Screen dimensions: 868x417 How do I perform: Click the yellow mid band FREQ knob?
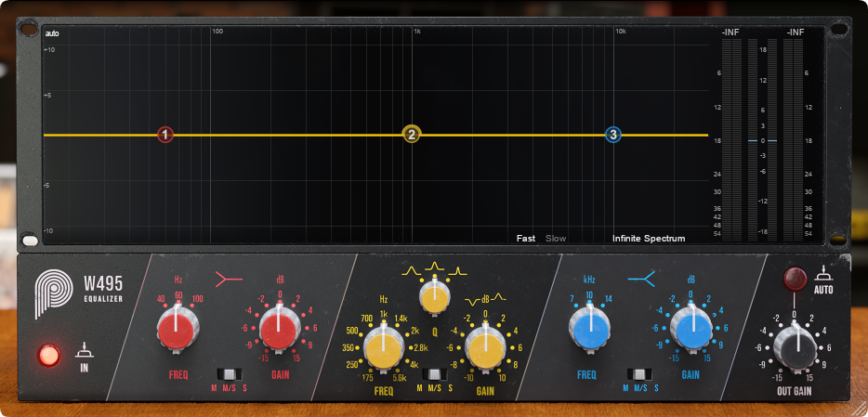384,351
